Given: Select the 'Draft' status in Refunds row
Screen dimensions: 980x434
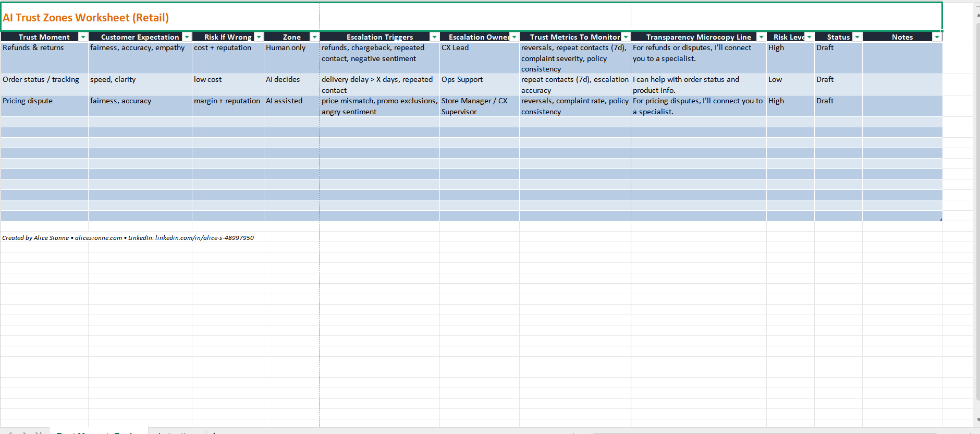Looking at the screenshot, I should click(x=838, y=58).
